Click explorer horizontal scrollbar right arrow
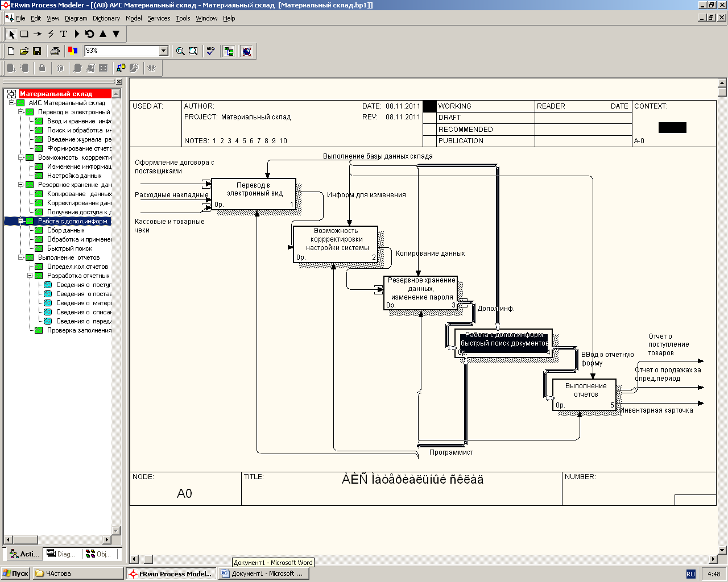Screen dimensions: 728x582 tap(107, 539)
